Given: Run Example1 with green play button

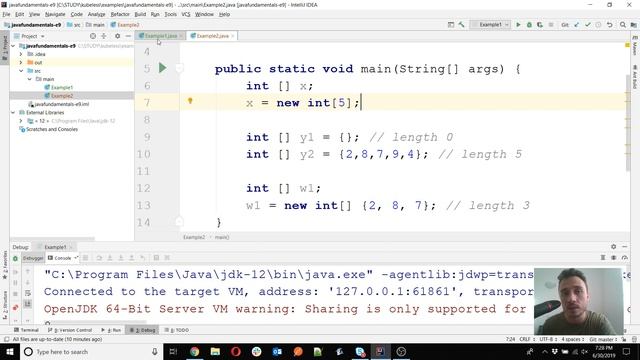Looking at the screenshot, I should (x=518, y=25).
